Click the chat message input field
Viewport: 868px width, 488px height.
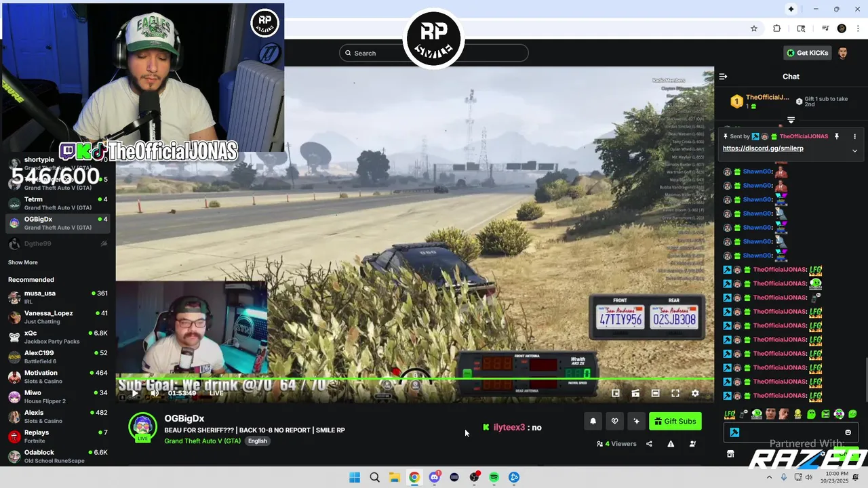tap(791, 432)
